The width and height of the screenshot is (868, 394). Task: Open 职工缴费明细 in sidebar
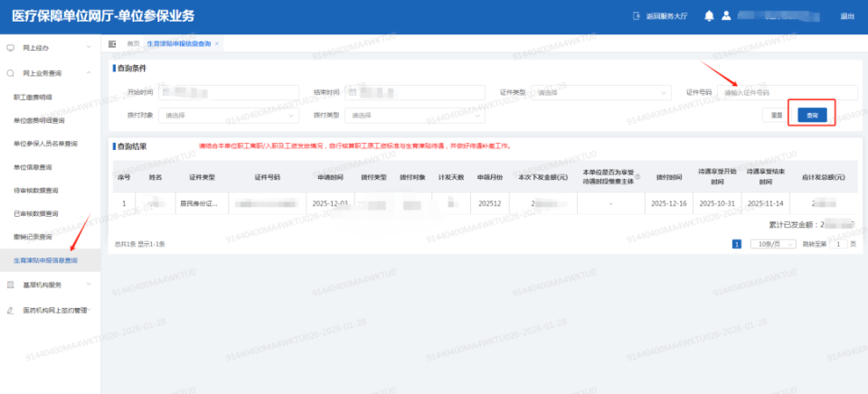point(33,98)
